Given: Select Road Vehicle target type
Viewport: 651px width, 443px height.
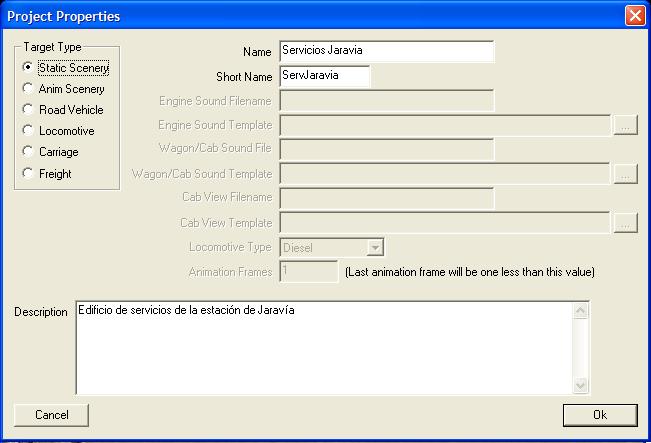Looking at the screenshot, I should click(x=28, y=110).
